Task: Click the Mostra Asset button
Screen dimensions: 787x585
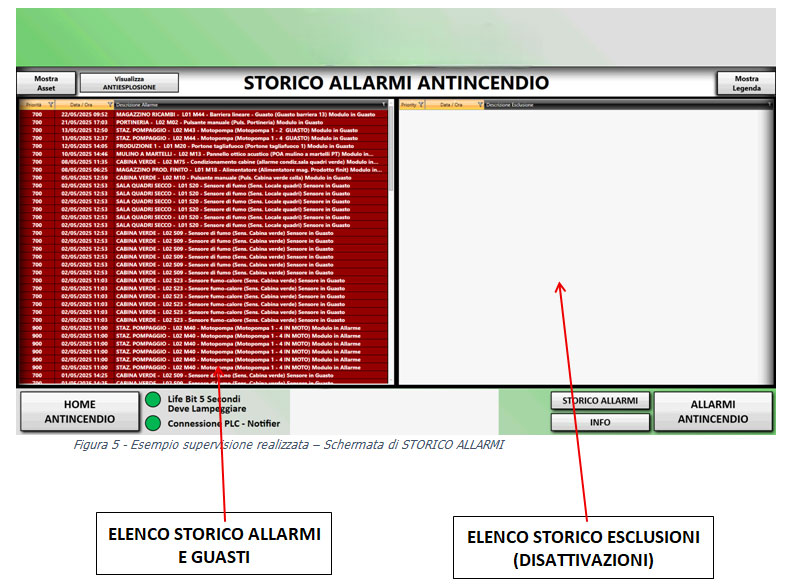Action: tap(46, 83)
